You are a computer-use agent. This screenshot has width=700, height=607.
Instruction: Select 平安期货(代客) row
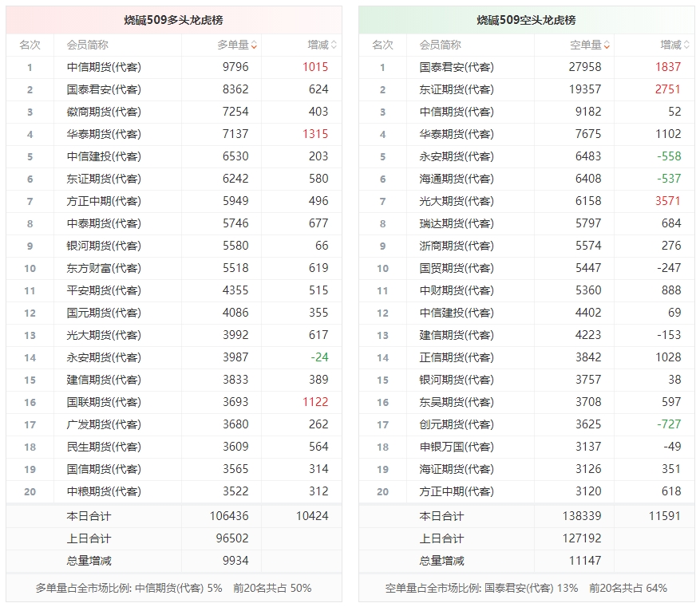click(174, 290)
